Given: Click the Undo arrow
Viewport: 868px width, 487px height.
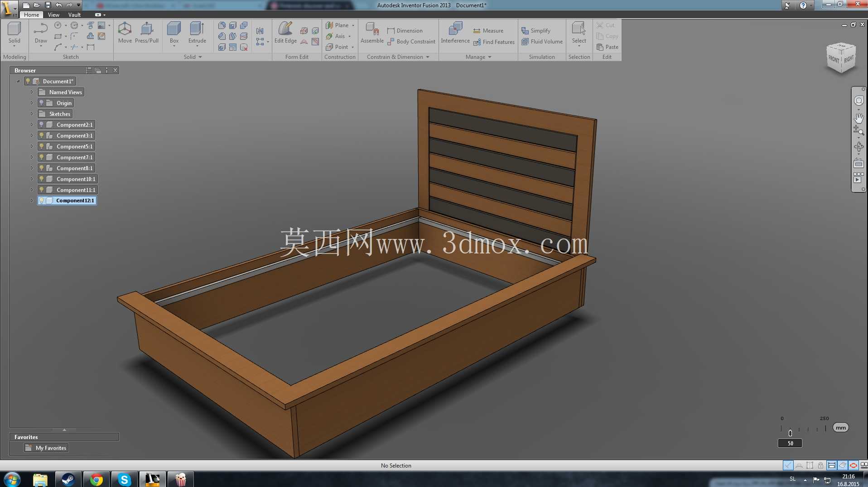Looking at the screenshot, I should point(59,5).
